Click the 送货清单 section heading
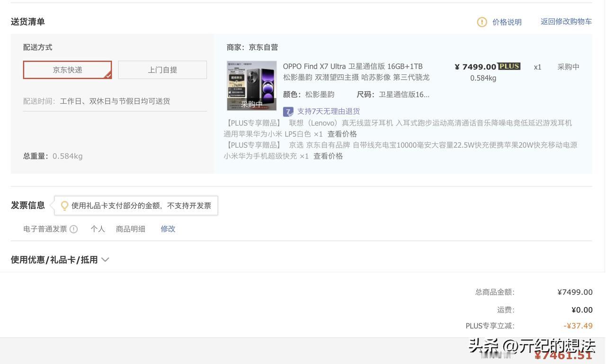Image resolution: width=606 pixels, height=364 pixels. [28, 21]
